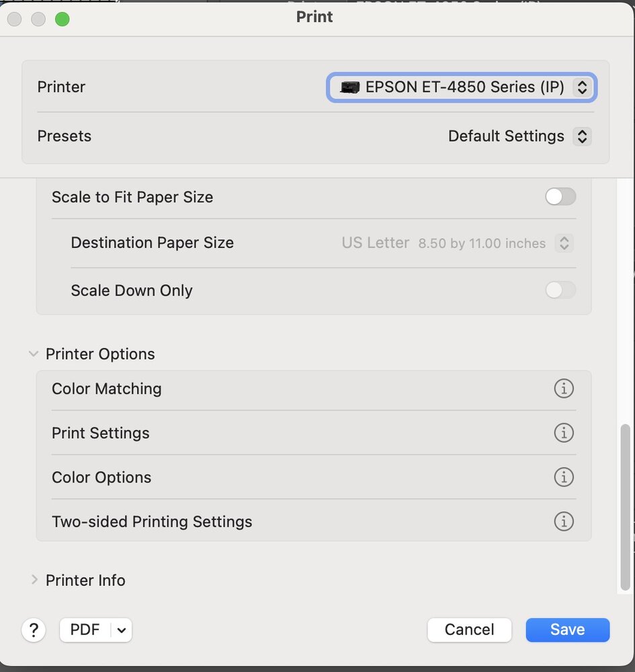Click the PDF dropdown arrow
This screenshot has height=672, width=635.
122,630
